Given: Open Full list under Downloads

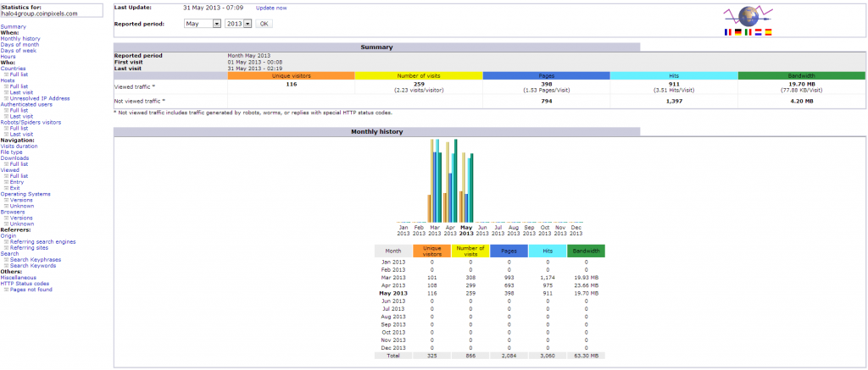Looking at the screenshot, I should [x=19, y=164].
